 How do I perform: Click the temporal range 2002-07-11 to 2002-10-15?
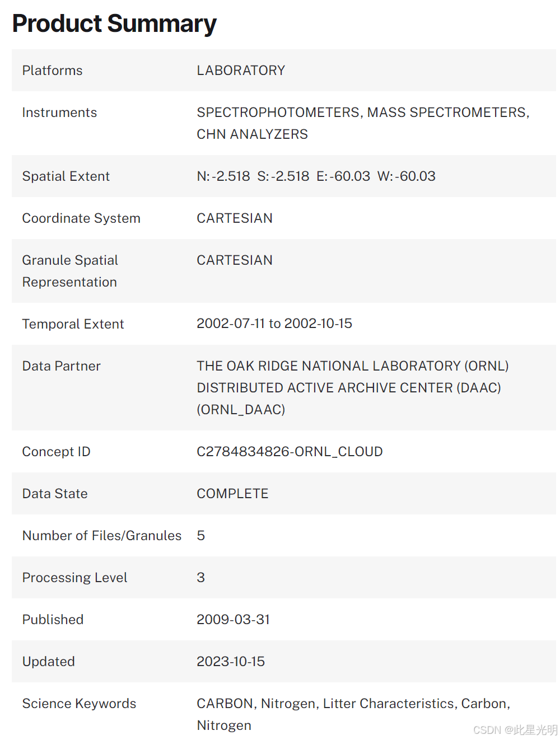click(274, 324)
